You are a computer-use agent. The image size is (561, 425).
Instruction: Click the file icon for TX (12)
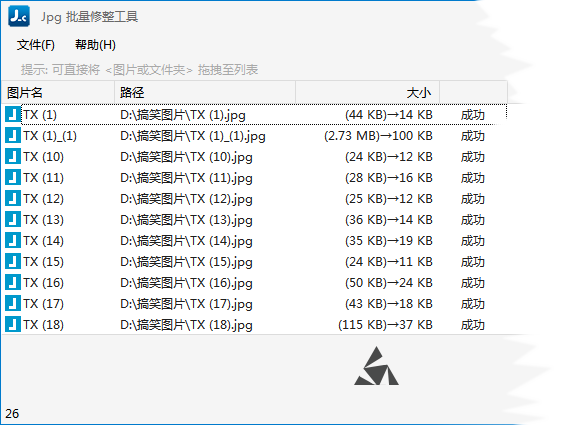click(x=13, y=199)
